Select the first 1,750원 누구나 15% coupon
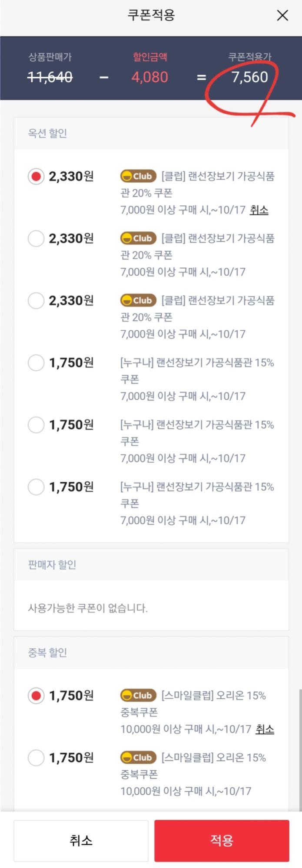This screenshot has width=302, height=868. click(x=36, y=362)
